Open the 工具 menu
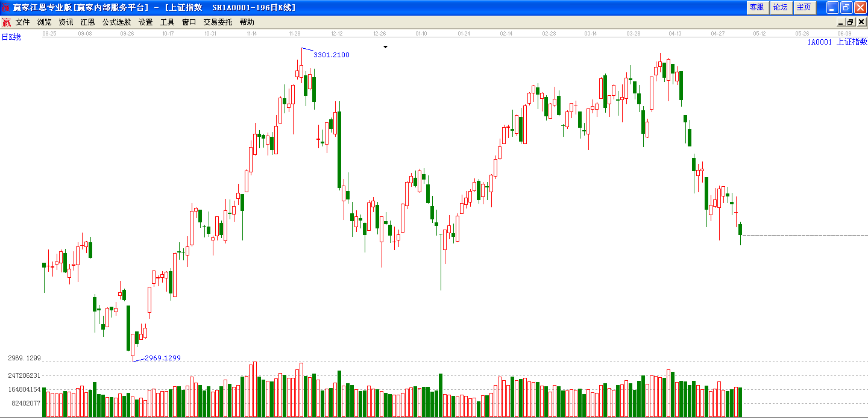The height and width of the screenshot is (420, 868). pos(167,22)
